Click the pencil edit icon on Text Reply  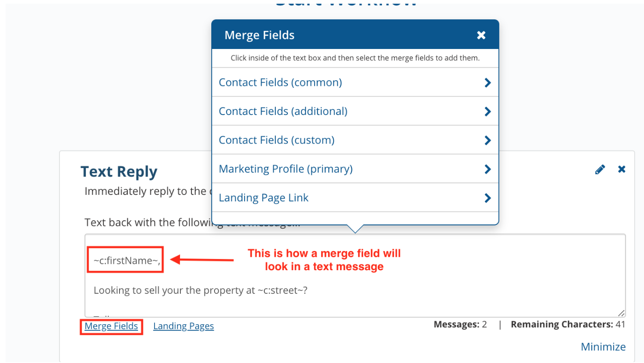pos(600,169)
